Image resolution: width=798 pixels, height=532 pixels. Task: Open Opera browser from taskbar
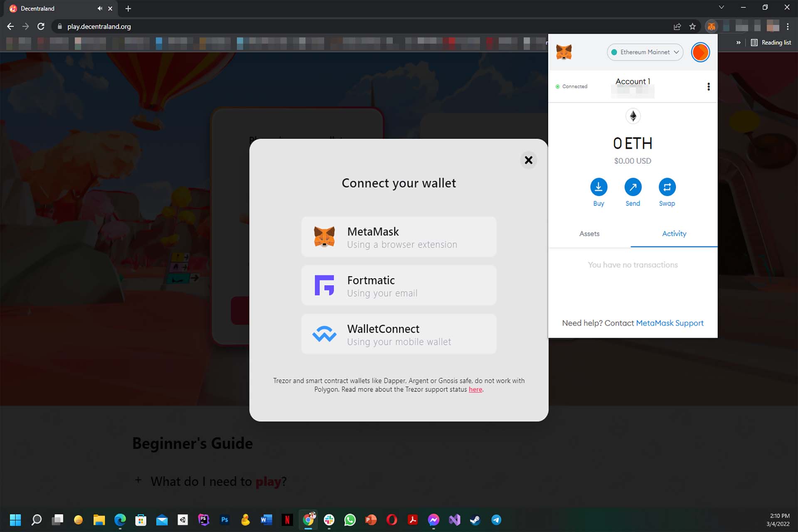(x=392, y=520)
